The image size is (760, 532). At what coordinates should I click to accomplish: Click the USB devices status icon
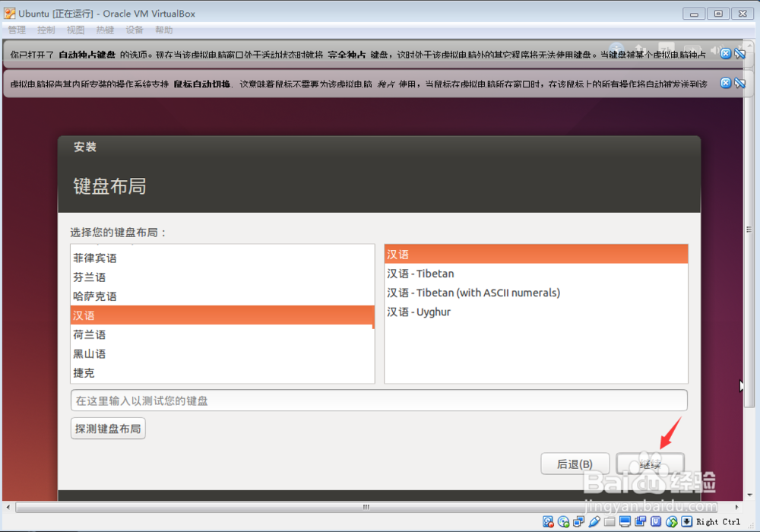pos(594,521)
